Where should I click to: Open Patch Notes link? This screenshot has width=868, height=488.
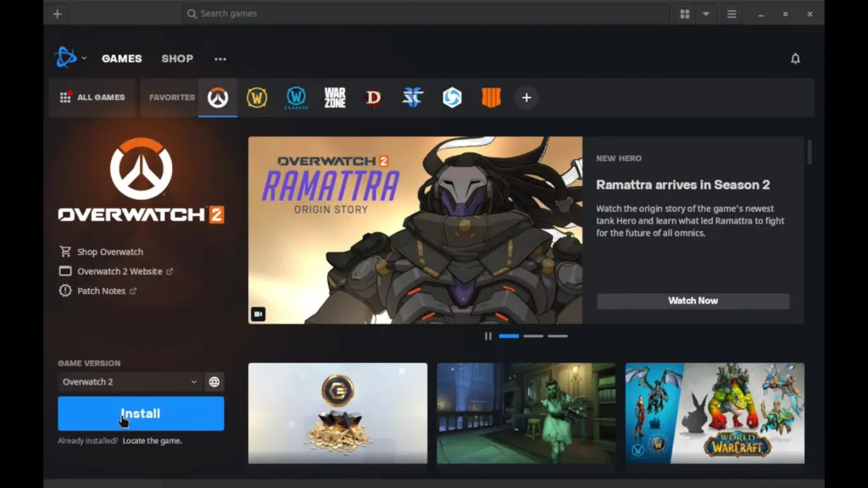(102, 291)
